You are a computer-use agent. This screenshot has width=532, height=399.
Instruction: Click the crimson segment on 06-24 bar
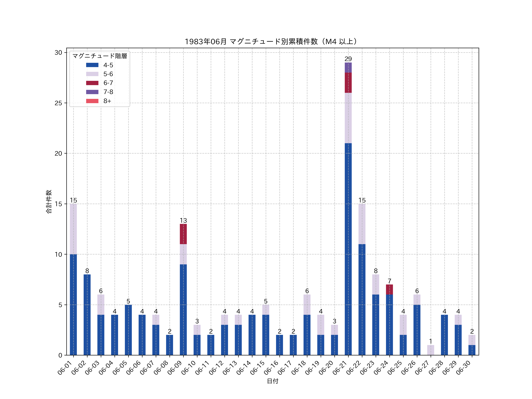[389, 289]
